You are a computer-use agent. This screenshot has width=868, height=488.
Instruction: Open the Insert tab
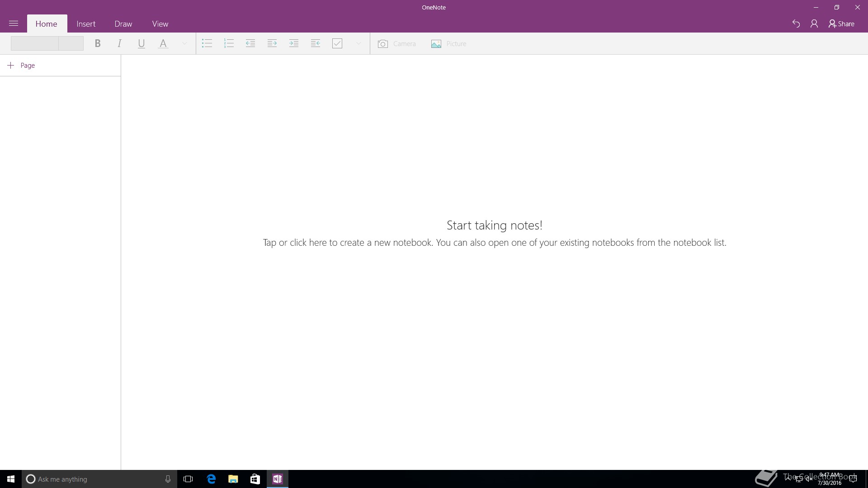(x=86, y=24)
